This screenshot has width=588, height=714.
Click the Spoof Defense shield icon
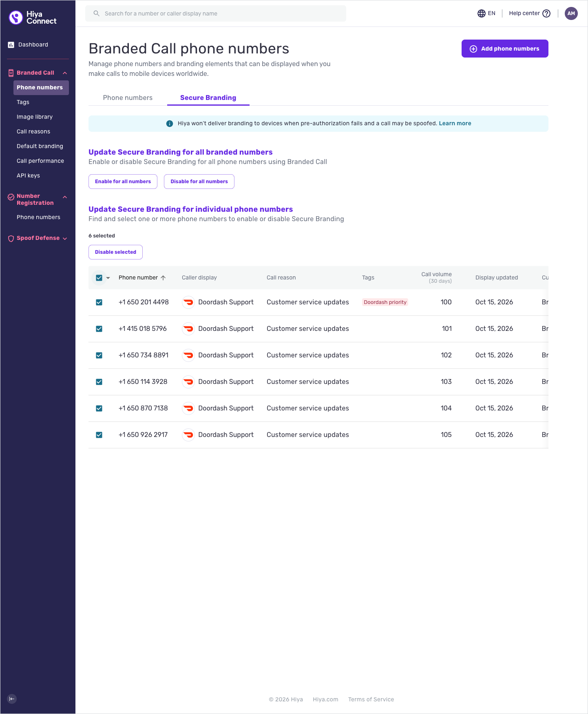[x=11, y=239]
